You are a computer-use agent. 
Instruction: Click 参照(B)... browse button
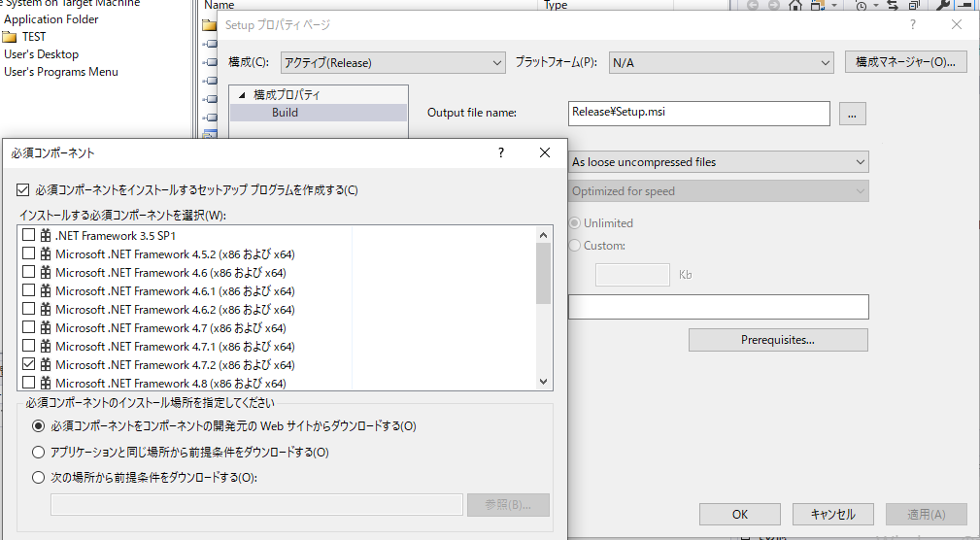(x=508, y=505)
